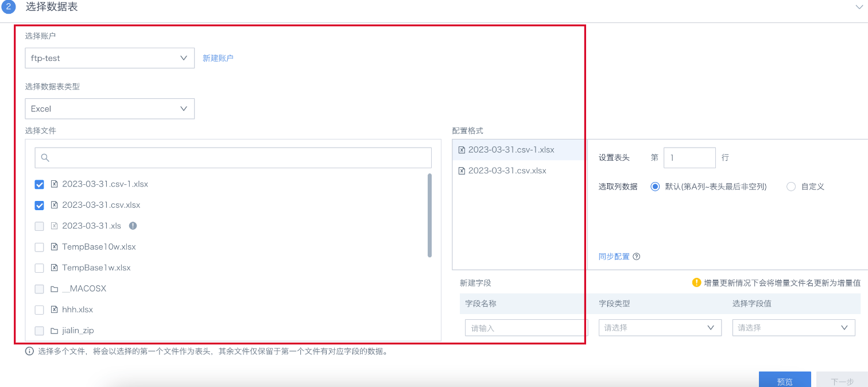The height and width of the screenshot is (387, 868).
Task: Click Excel file icon of TempBase10w.xlsx
Action: click(x=55, y=247)
